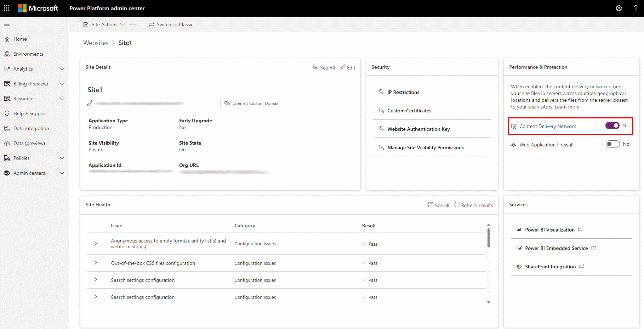Collapse the navigation hamburger menu
The height and width of the screenshot is (329, 644).
pyautogui.click(x=7, y=24)
